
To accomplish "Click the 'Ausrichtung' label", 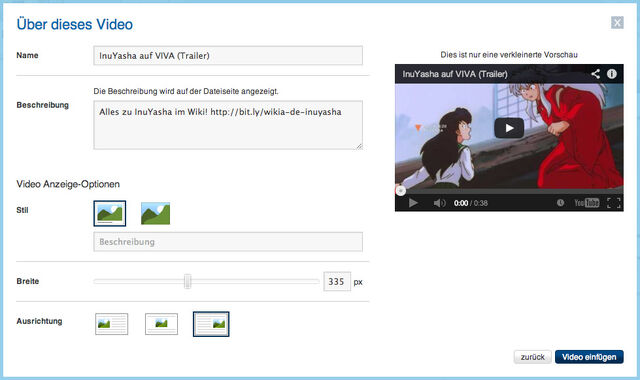I will [39, 321].
